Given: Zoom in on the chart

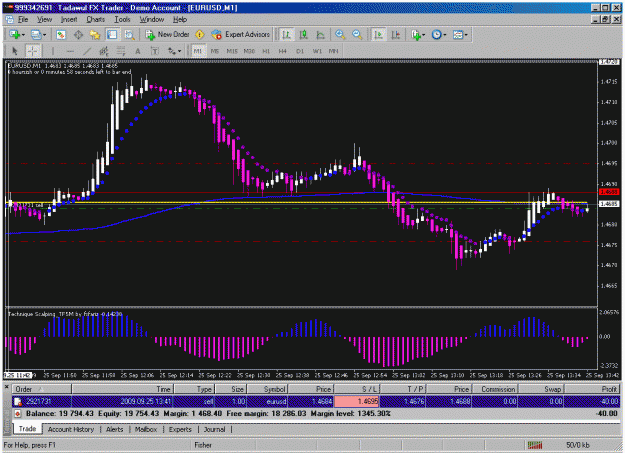Looking at the screenshot, I should tap(340, 35).
